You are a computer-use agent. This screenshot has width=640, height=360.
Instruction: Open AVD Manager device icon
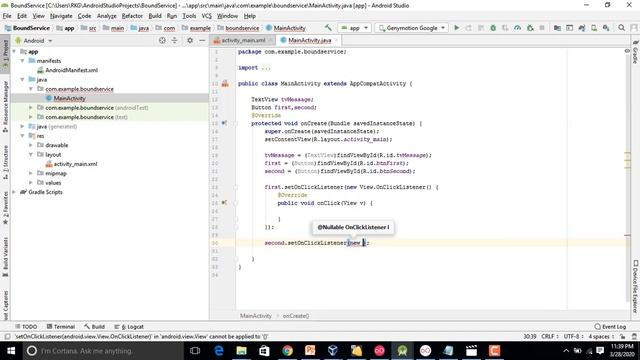(594, 28)
